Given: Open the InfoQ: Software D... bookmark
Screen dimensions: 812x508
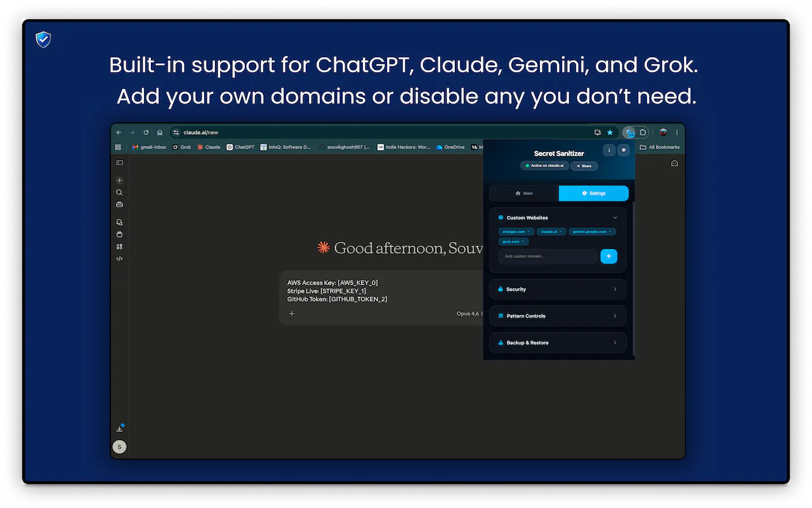Looking at the screenshot, I should tap(285, 147).
